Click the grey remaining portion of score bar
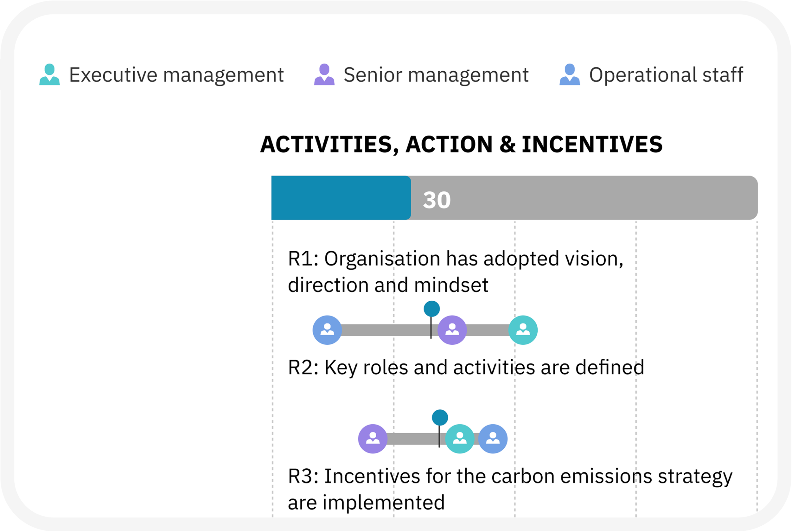792x532 pixels. tap(584, 198)
